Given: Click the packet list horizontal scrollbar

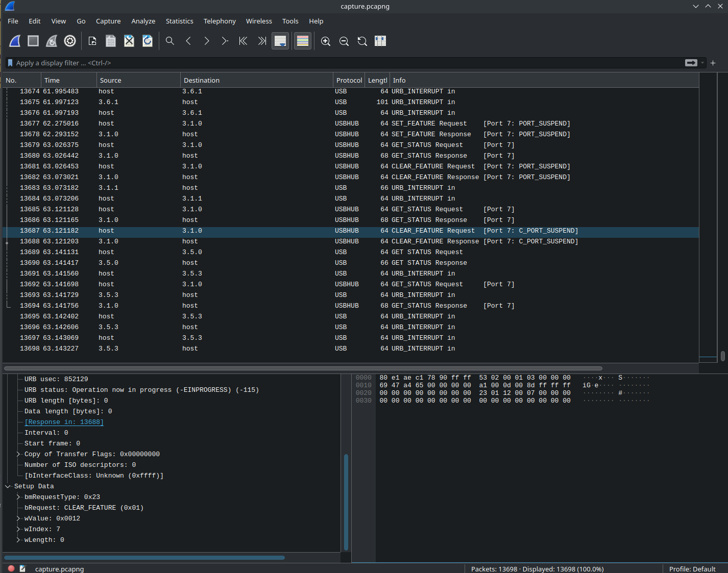Looking at the screenshot, I should coord(303,368).
